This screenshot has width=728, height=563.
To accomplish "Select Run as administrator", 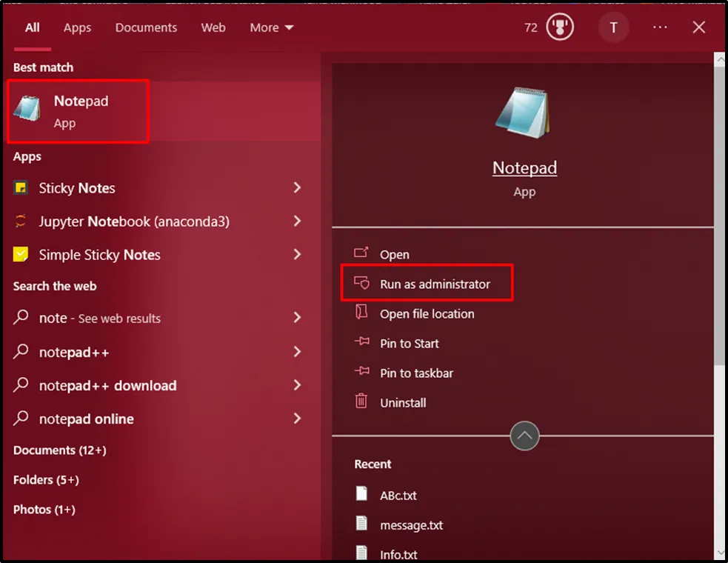I will point(435,284).
